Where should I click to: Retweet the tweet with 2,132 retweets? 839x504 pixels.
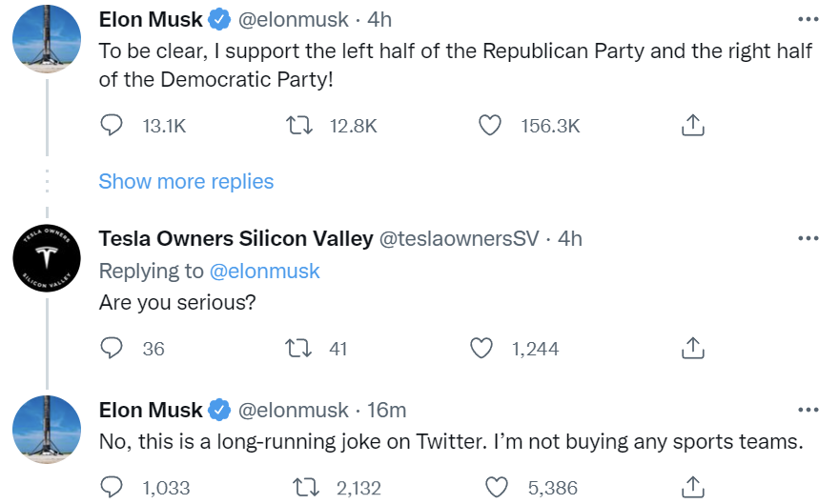(307, 487)
